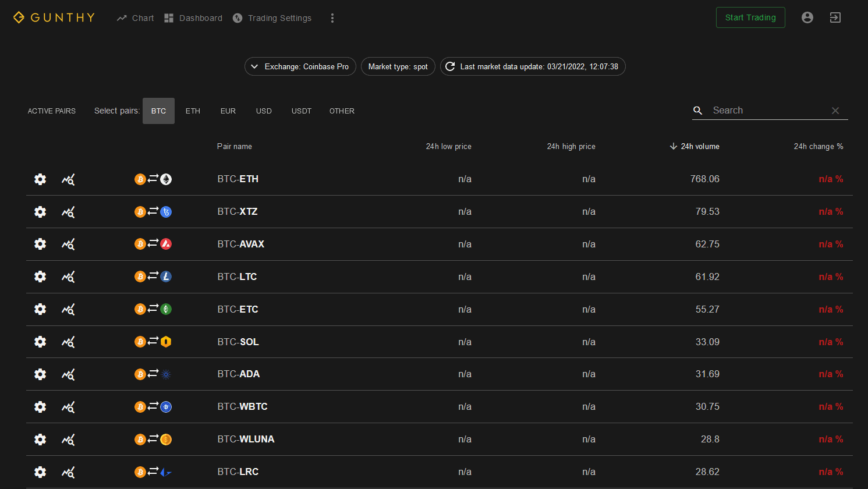Open the three-dot more options menu
This screenshot has width=868, height=489.
point(332,18)
